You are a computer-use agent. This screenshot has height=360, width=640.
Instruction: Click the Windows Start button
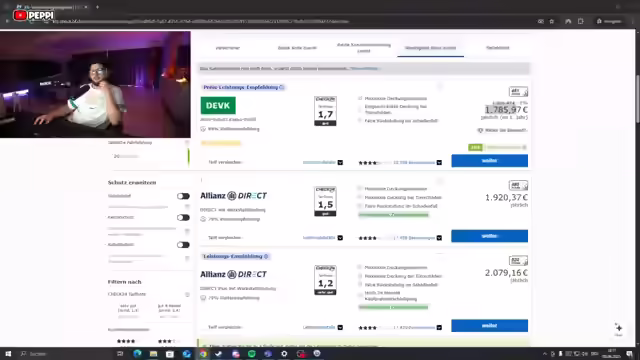[8, 354]
